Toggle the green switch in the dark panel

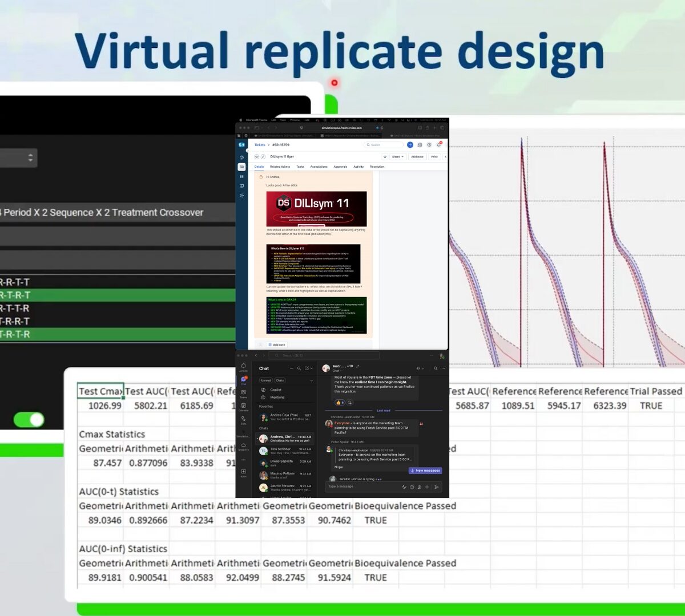click(x=29, y=420)
